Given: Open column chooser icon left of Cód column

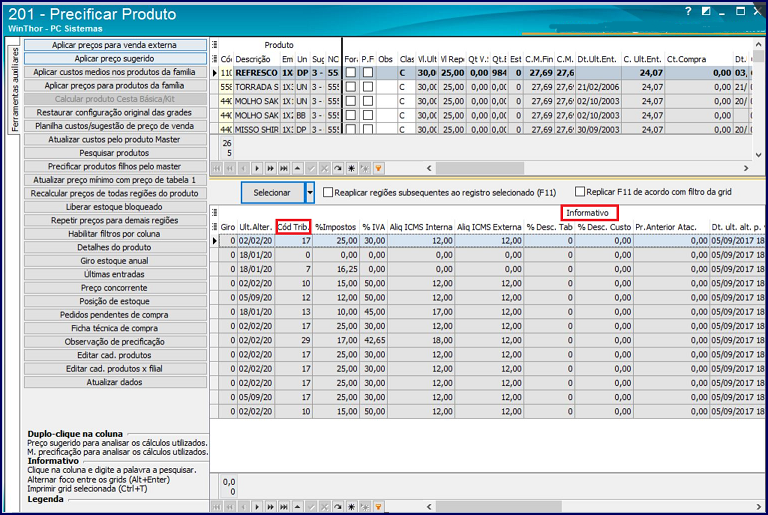Looking at the screenshot, I should 215,59.
